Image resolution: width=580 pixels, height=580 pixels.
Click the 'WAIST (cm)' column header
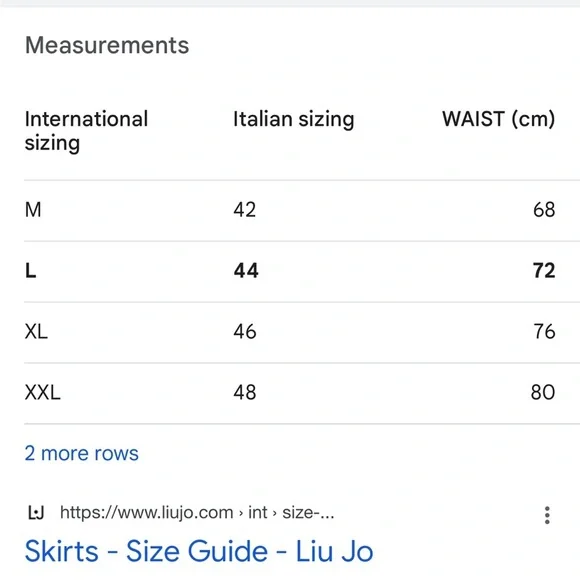click(x=499, y=119)
